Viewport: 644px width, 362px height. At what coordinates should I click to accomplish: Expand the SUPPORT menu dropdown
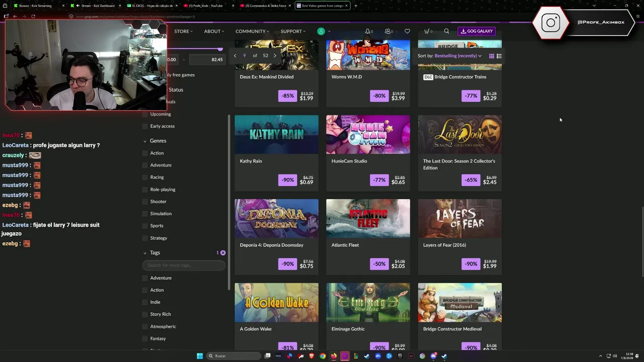(x=293, y=31)
